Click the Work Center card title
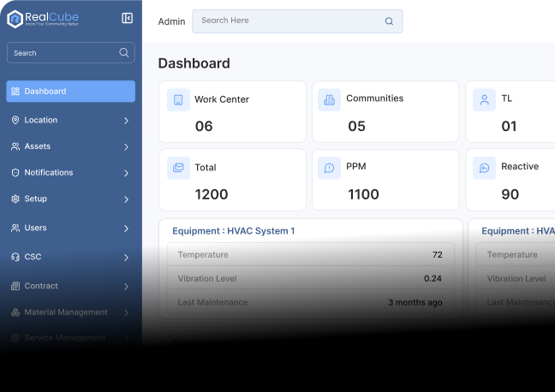Screen dimensions: 555x392 click(222, 99)
